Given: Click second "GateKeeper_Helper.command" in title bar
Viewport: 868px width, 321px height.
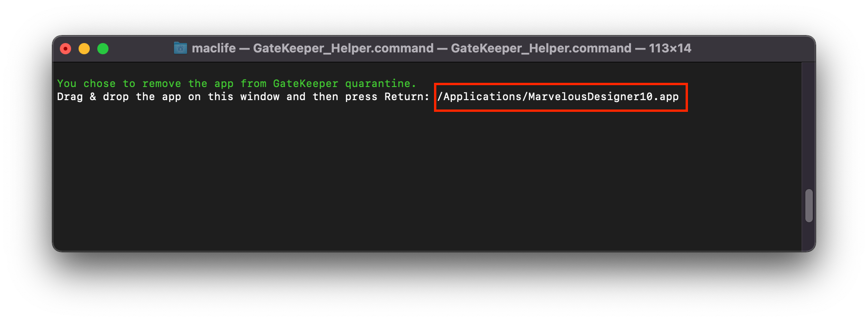Looking at the screenshot, I should (x=541, y=48).
